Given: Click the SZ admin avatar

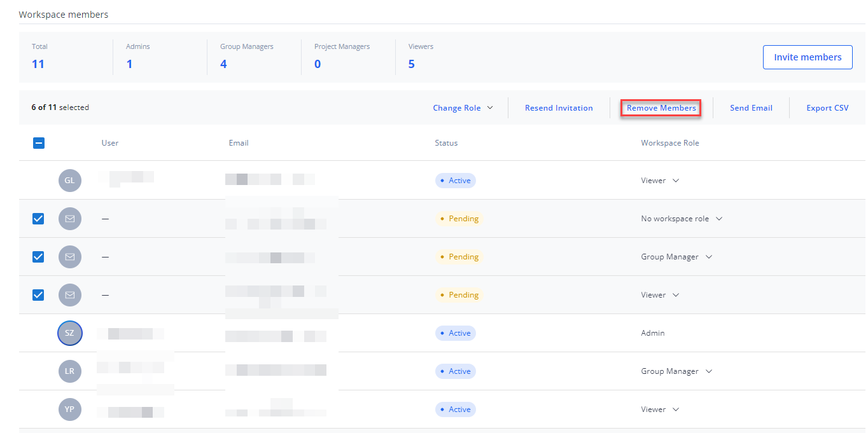Looking at the screenshot, I should coord(69,333).
